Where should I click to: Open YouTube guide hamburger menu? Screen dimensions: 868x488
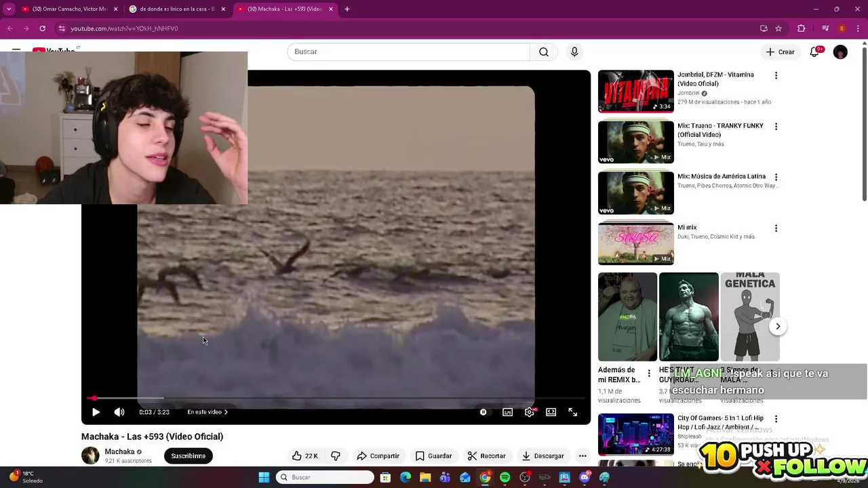point(16,51)
